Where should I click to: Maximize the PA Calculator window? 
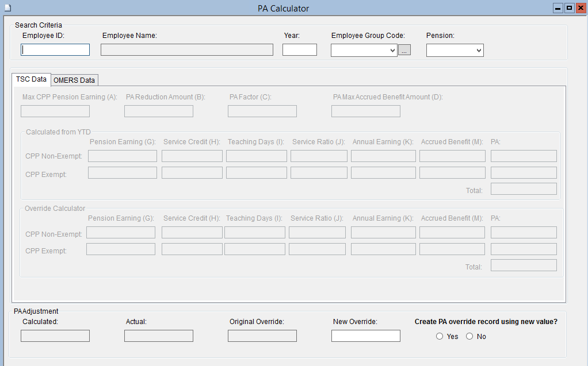coord(569,8)
